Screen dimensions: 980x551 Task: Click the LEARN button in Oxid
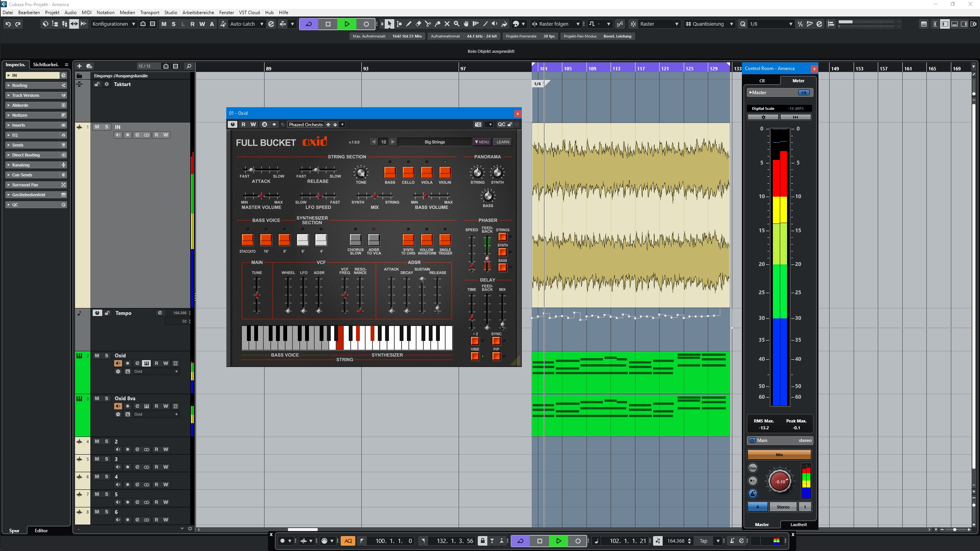pos(503,142)
